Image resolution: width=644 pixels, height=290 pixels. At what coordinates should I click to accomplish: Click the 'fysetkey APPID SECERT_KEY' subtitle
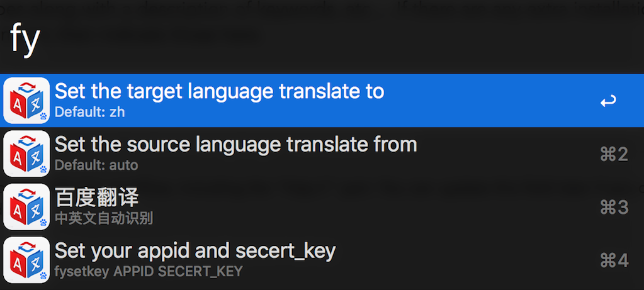[148, 271]
